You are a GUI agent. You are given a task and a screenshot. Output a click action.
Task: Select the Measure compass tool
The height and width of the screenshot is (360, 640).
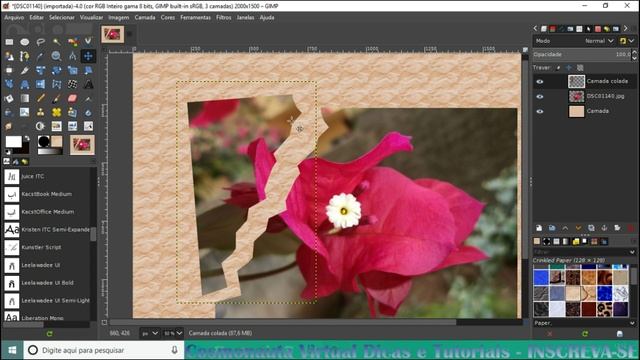pos(72,56)
